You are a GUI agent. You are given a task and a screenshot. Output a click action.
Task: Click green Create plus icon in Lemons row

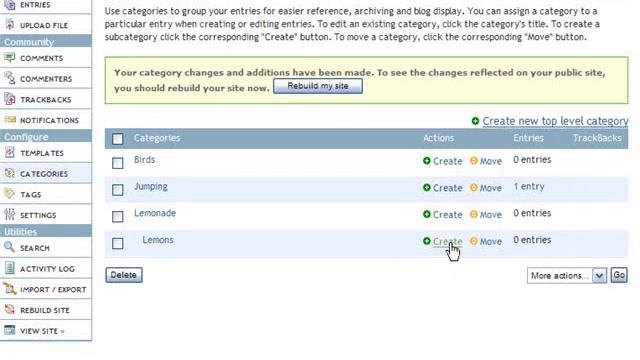tap(427, 241)
